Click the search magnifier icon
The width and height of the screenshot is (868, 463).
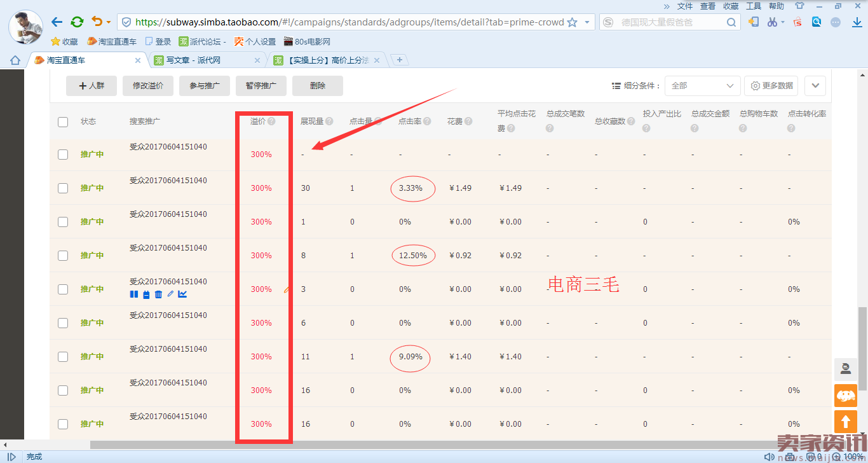(x=731, y=22)
